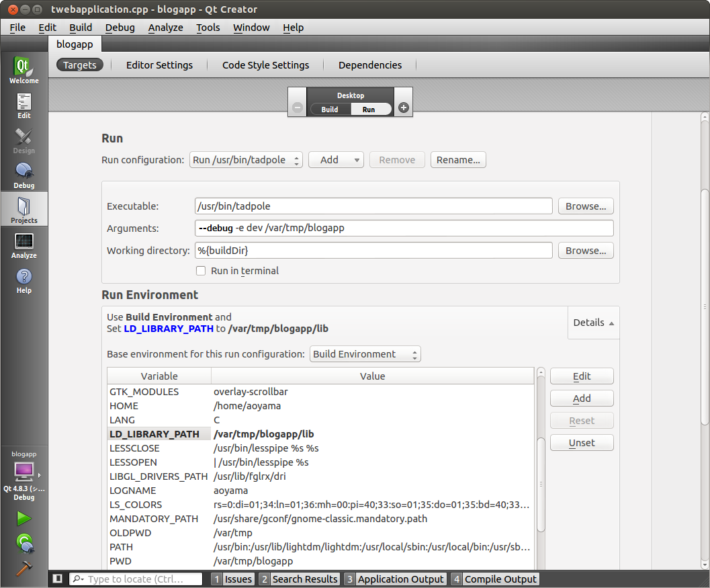
Task: Click Rename run configuration button
Action: 458,160
